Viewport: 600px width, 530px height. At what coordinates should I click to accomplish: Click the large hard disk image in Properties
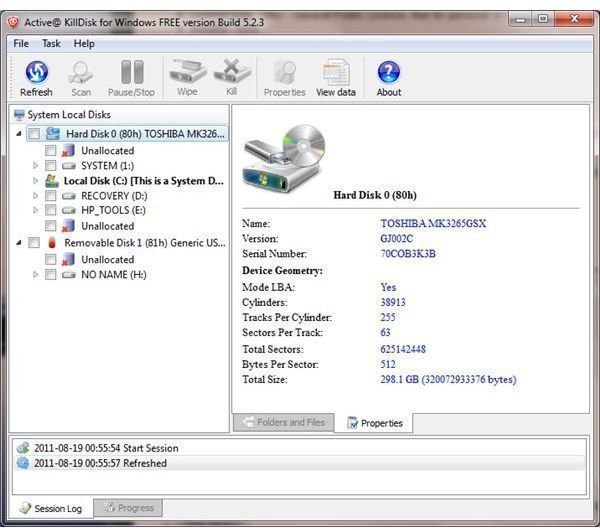[x=284, y=158]
